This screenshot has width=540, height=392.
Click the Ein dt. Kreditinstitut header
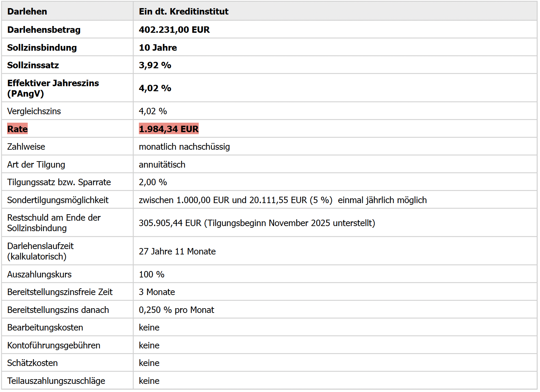tap(183, 11)
